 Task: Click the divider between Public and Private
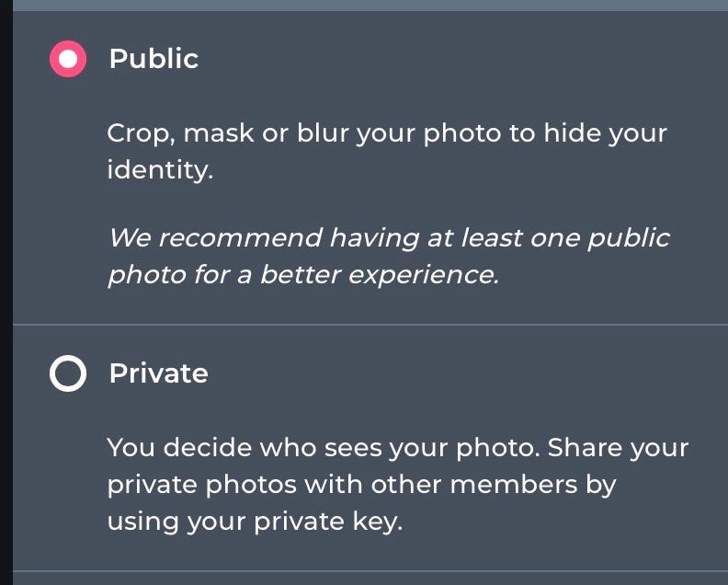tap(370, 325)
